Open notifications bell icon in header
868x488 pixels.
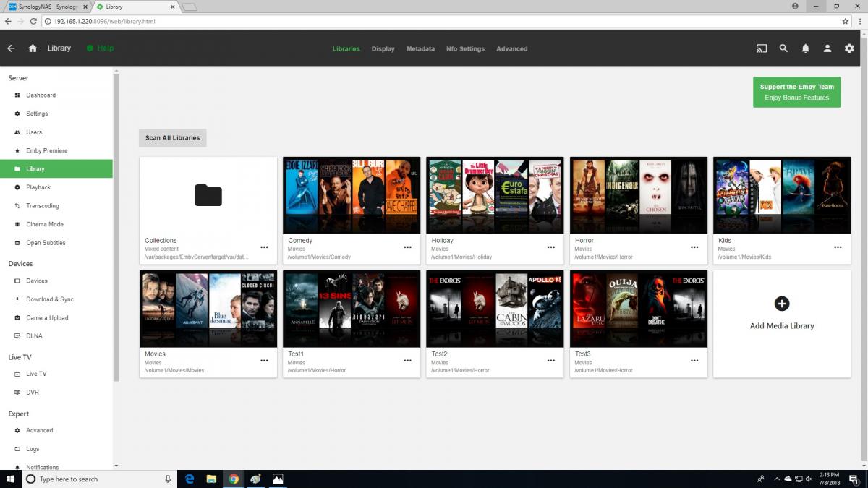(x=805, y=48)
